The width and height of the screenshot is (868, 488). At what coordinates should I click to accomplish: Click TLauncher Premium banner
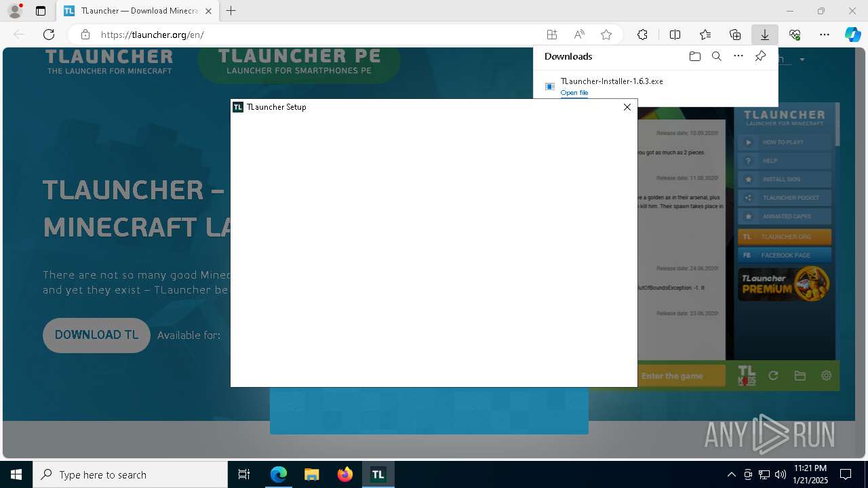click(785, 283)
